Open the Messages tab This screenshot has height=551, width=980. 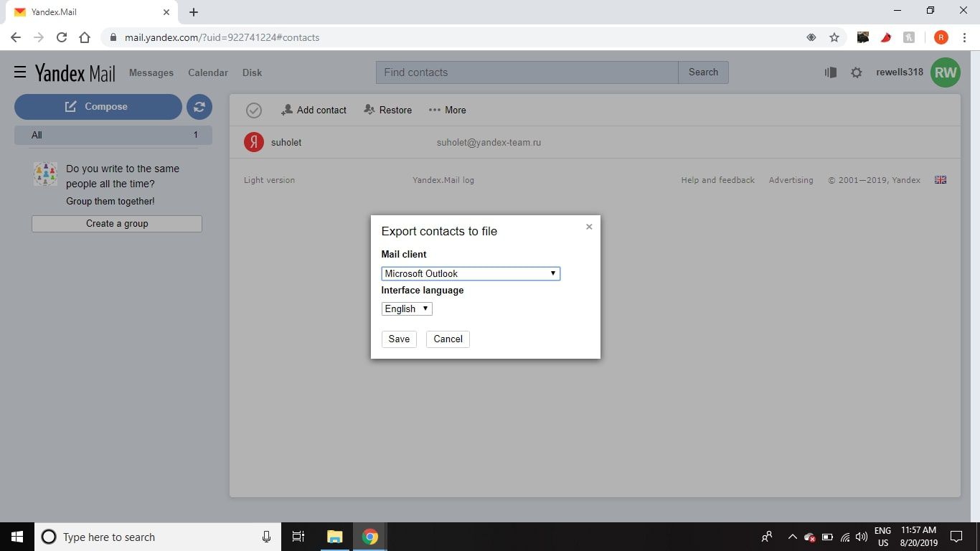pyautogui.click(x=151, y=72)
